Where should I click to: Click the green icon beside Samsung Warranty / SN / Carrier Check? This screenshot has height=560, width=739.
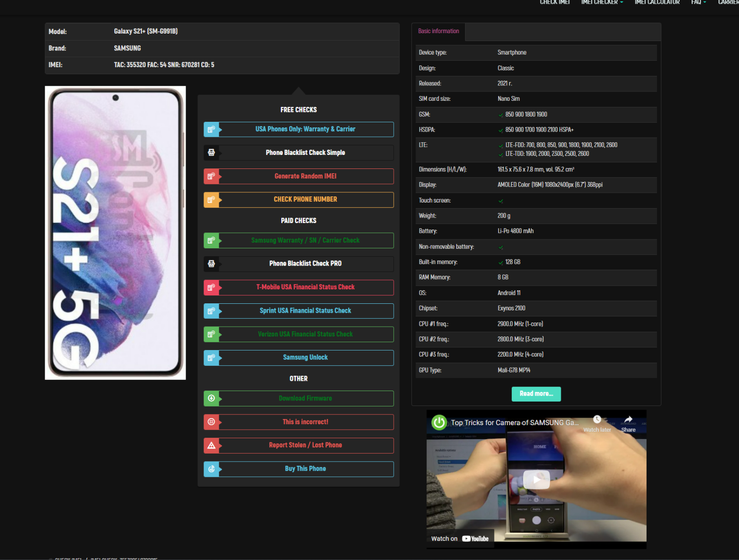coord(211,240)
